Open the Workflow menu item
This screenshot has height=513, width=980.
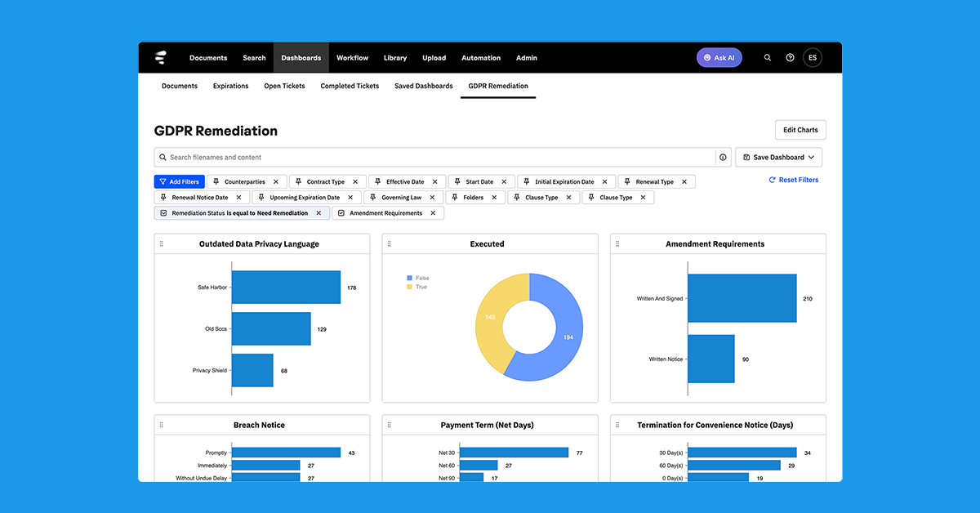352,57
